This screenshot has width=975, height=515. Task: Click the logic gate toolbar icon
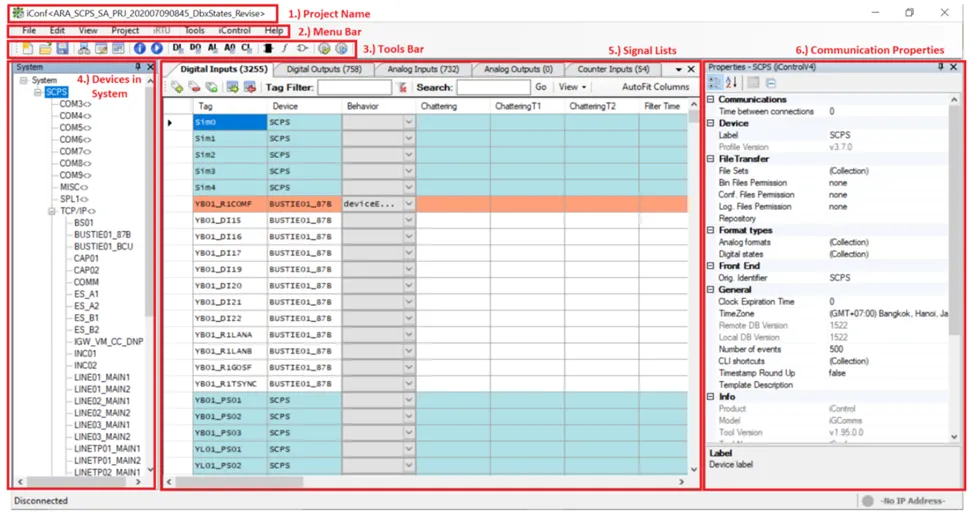coord(302,49)
